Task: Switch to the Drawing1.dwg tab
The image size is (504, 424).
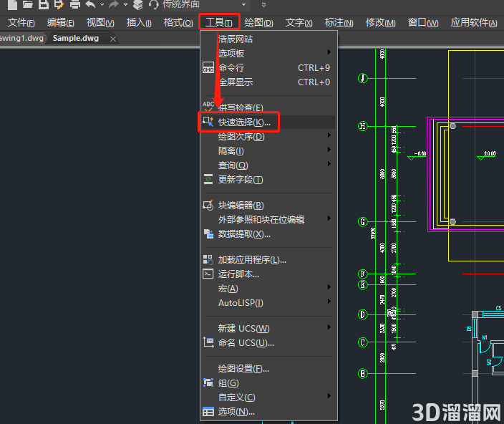Action: [x=21, y=38]
